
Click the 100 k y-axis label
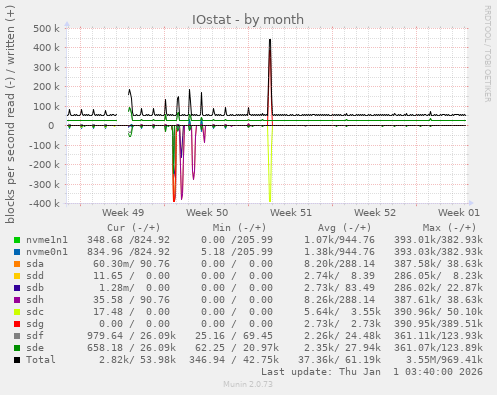pyautogui.click(x=46, y=106)
